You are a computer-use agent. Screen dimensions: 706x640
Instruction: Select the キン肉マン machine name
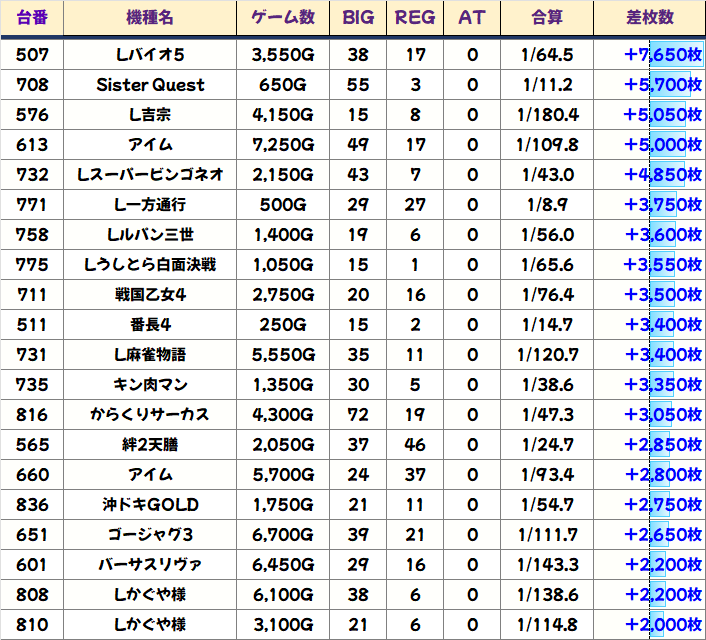click(150, 385)
